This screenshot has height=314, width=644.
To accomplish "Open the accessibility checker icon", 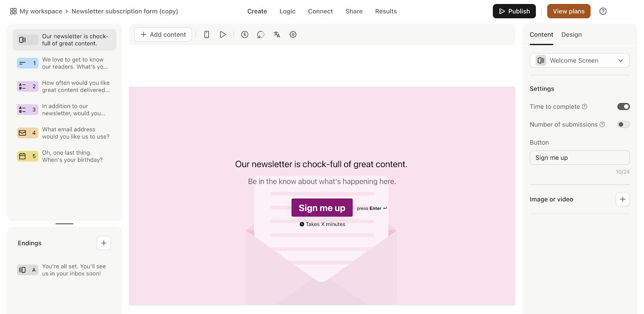I will (244, 34).
